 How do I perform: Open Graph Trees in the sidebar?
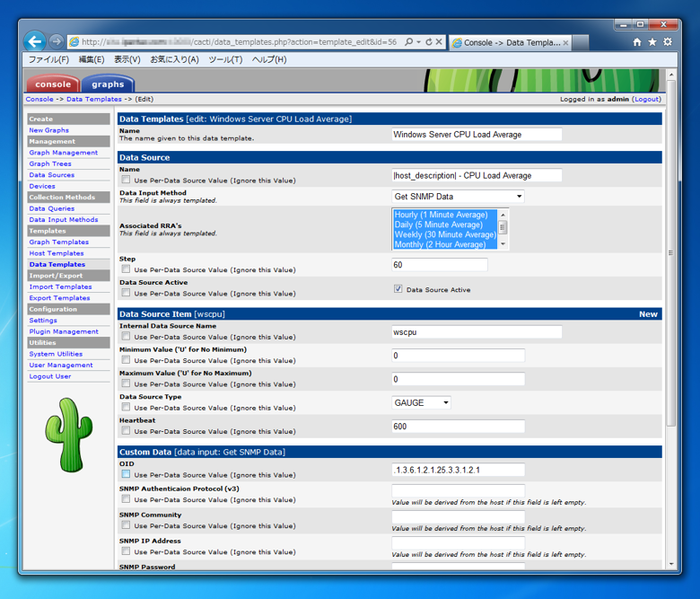pyautogui.click(x=50, y=163)
